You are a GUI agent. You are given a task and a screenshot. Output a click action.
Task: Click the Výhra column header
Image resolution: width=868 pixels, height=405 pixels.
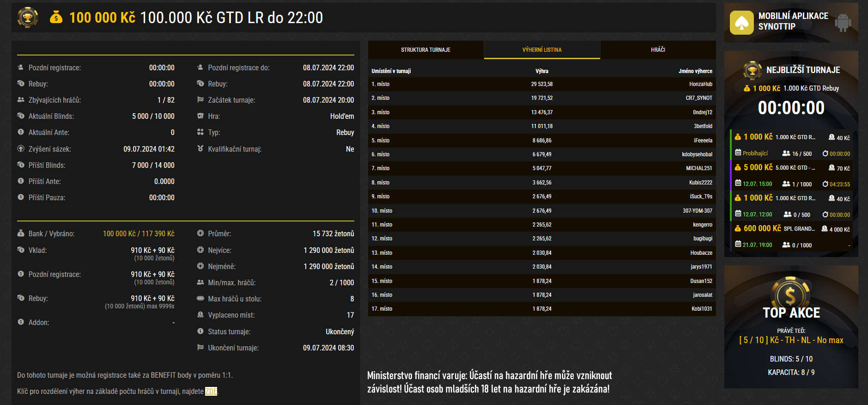(x=542, y=71)
